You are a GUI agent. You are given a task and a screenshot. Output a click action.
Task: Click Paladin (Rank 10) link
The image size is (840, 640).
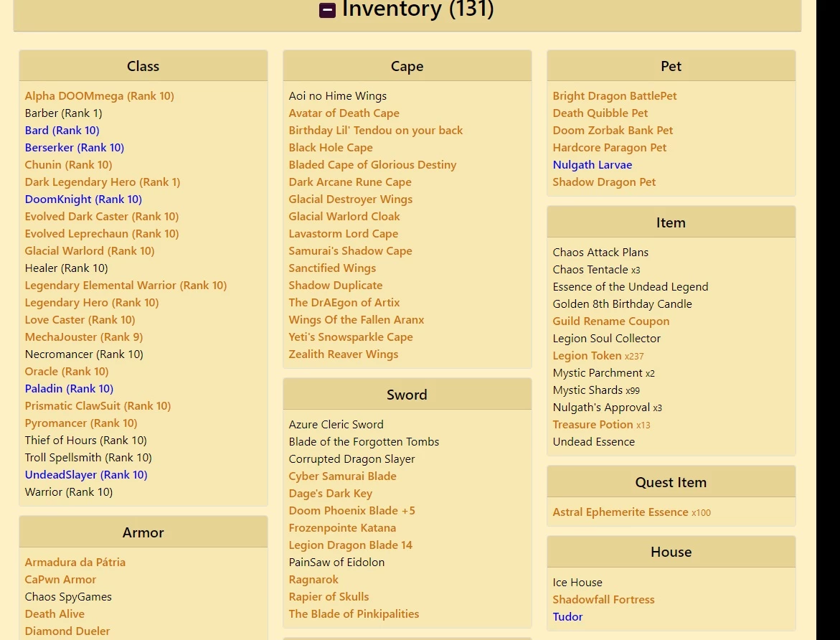pyautogui.click(x=69, y=389)
